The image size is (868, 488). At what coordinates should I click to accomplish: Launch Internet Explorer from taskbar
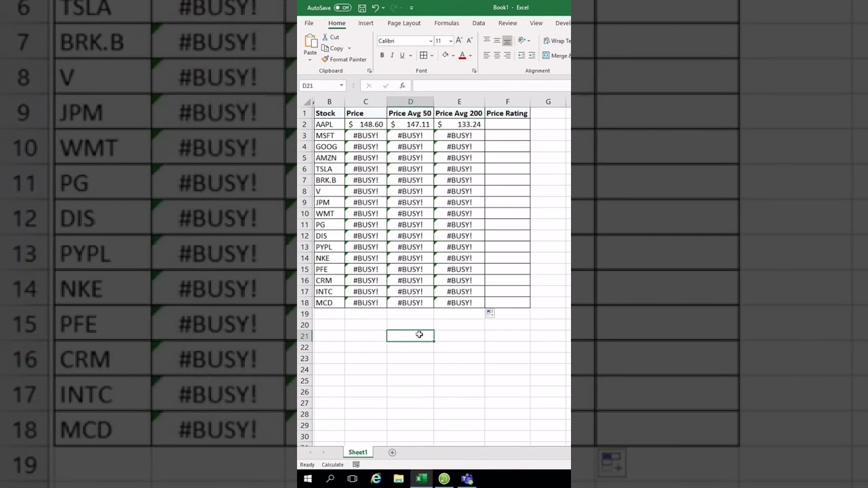coord(376,479)
